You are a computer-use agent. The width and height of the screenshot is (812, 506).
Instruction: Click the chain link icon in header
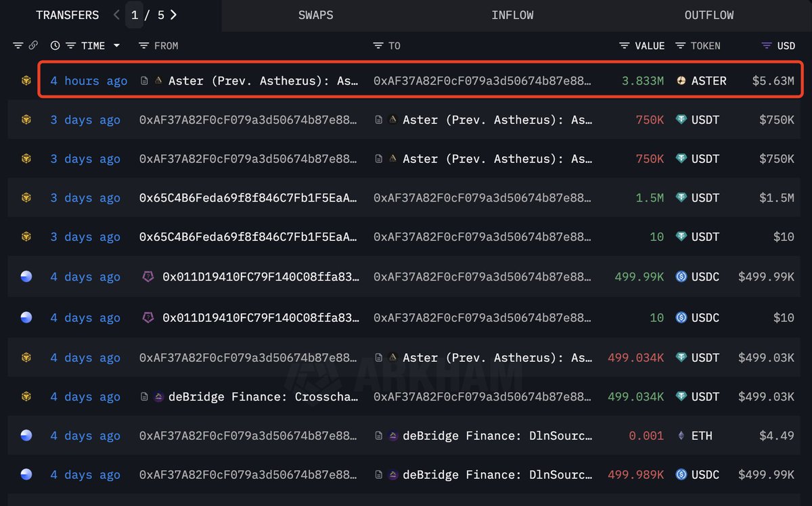click(x=32, y=45)
